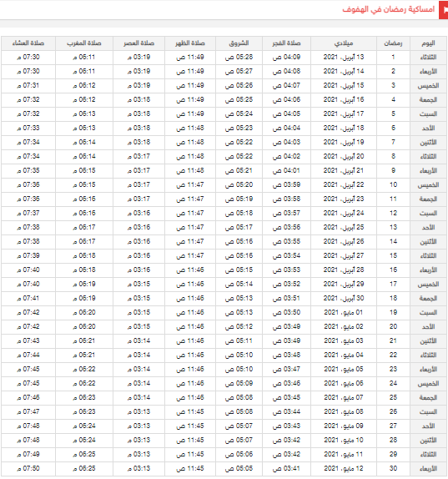
Task: Click the الشروق column header
Action: point(239,43)
